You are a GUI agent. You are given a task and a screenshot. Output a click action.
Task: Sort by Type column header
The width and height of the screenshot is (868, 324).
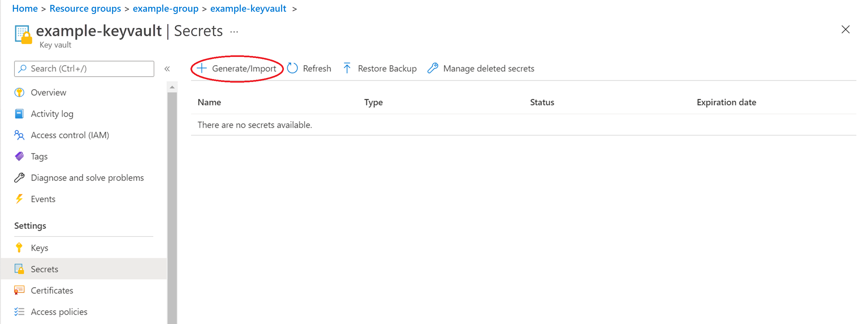(373, 102)
